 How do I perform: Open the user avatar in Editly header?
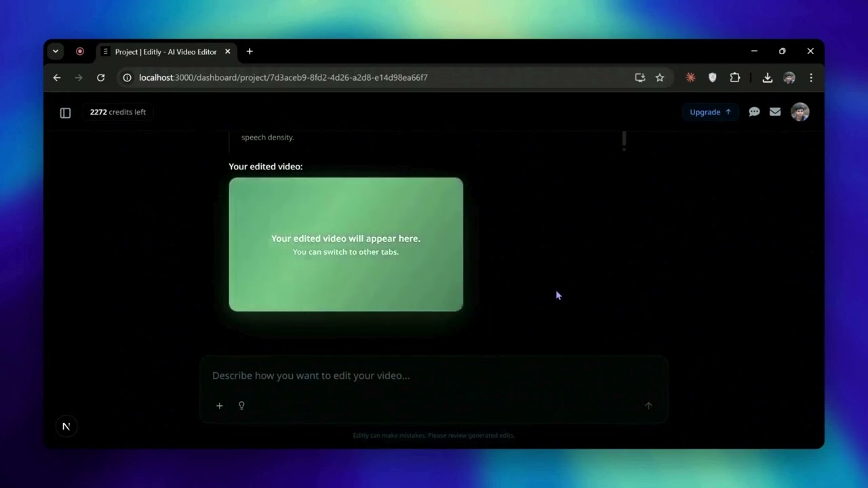point(800,112)
